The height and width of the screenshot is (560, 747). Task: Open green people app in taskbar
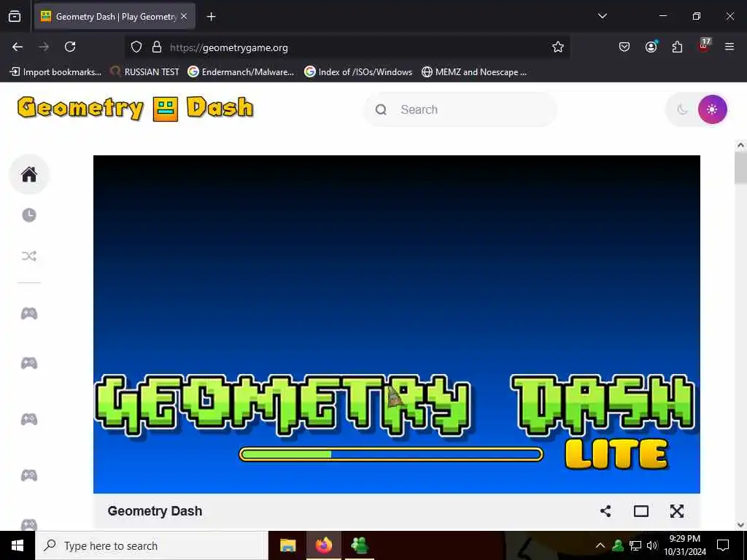pos(360,545)
